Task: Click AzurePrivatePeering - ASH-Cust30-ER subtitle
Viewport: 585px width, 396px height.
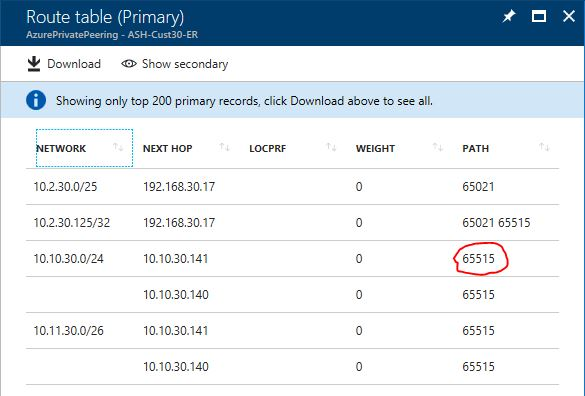Action: click(112, 35)
